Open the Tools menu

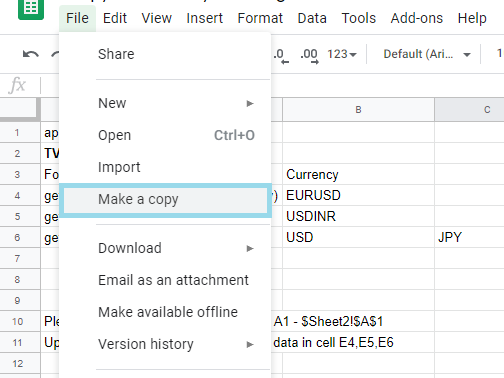(359, 18)
